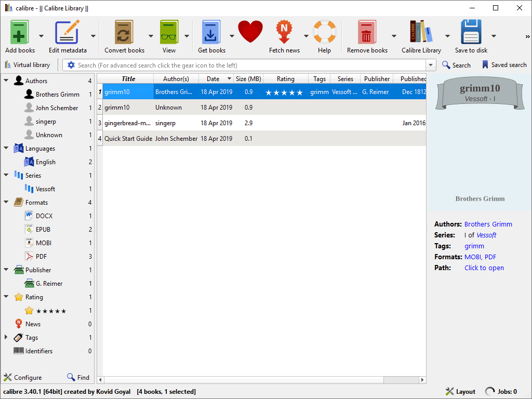This screenshot has height=399, width=532.
Task: Click the Search button
Action: pyautogui.click(x=456, y=65)
